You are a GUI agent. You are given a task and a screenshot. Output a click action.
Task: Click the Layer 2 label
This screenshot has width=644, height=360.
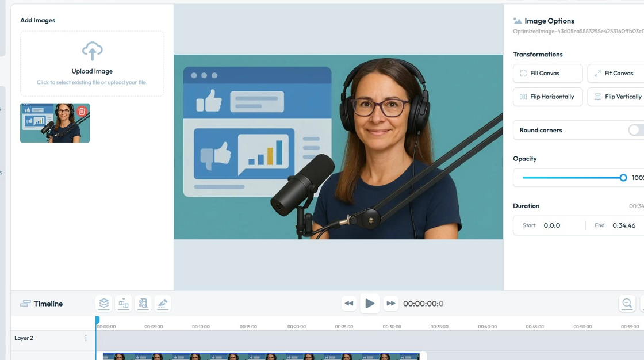pyautogui.click(x=24, y=338)
